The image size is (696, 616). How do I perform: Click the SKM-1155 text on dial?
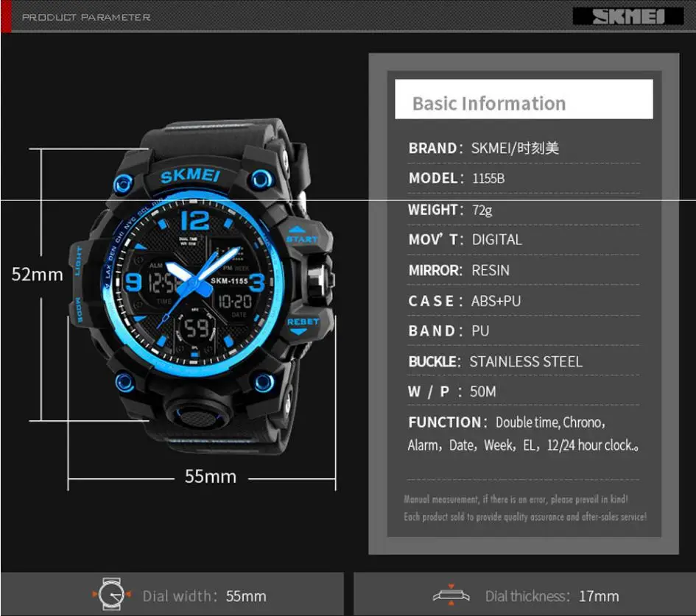pyautogui.click(x=229, y=280)
